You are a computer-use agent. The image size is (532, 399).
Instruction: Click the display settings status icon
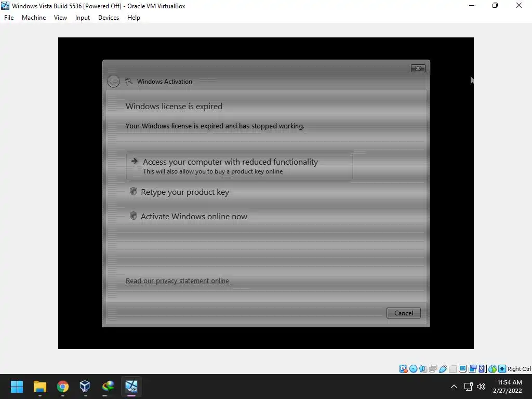tap(462, 369)
